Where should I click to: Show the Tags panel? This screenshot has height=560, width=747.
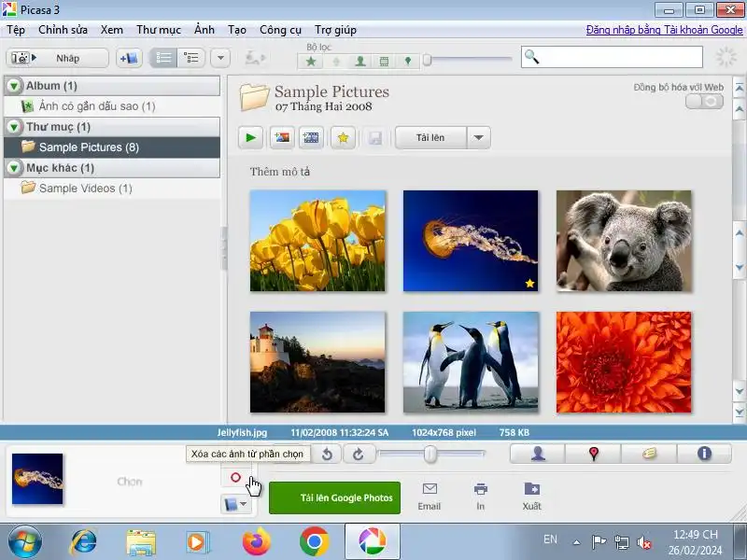click(649, 454)
